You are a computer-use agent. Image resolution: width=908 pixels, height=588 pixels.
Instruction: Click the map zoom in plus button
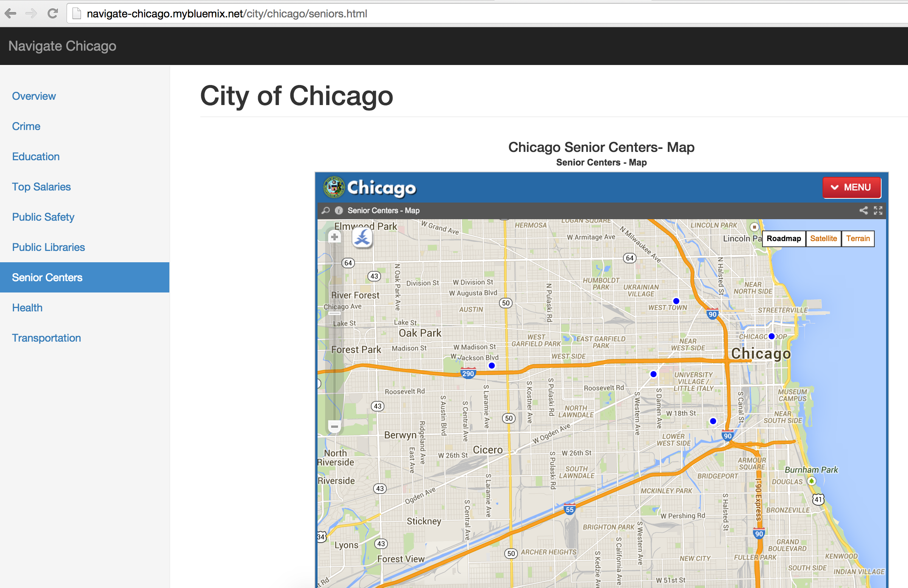(335, 237)
